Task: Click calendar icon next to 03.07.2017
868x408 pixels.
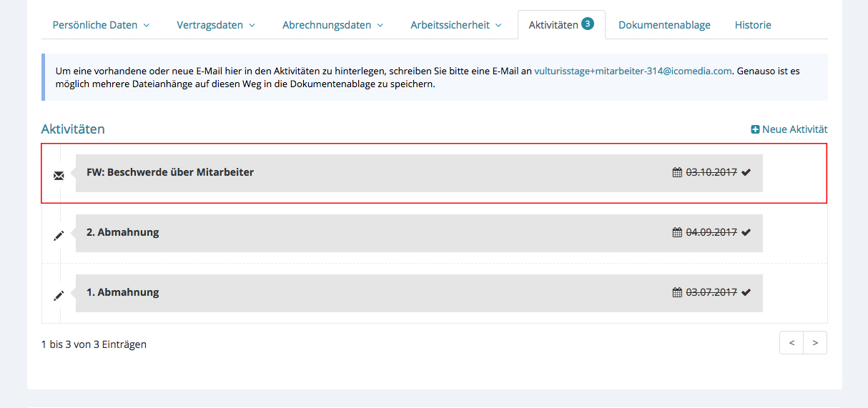Action: (677, 292)
